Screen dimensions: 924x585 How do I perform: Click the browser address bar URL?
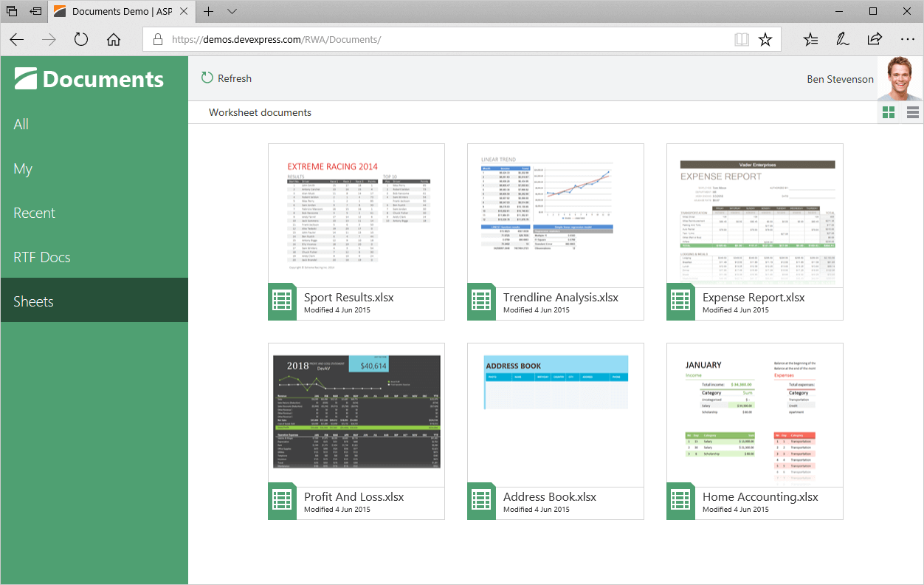[x=276, y=40]
